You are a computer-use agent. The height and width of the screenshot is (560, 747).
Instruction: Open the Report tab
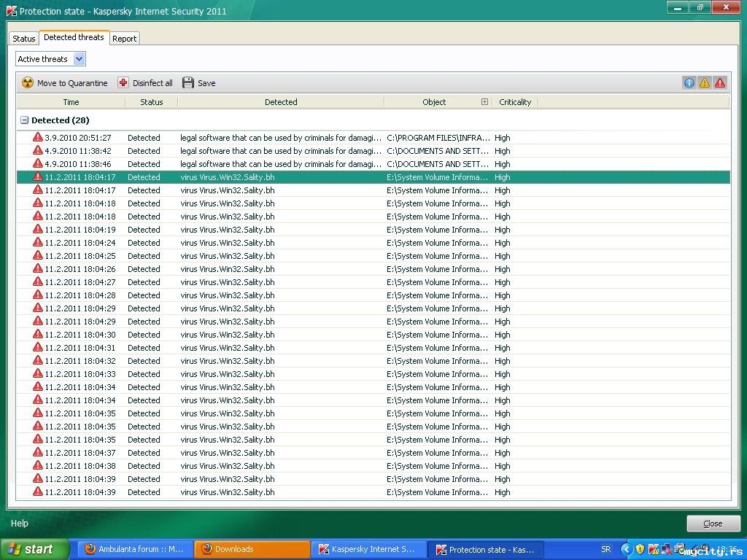click(x=124, y=39)
